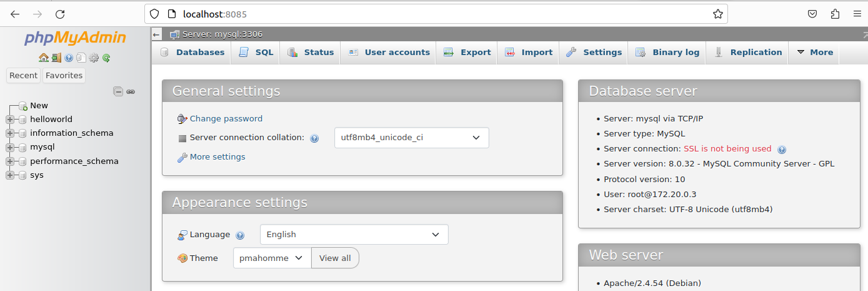Switch to the SQL tab

pos(256,53)
